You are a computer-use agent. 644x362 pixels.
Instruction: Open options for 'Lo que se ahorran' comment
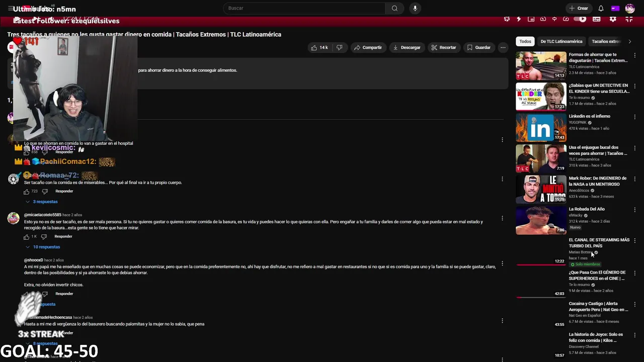point(502,140)
